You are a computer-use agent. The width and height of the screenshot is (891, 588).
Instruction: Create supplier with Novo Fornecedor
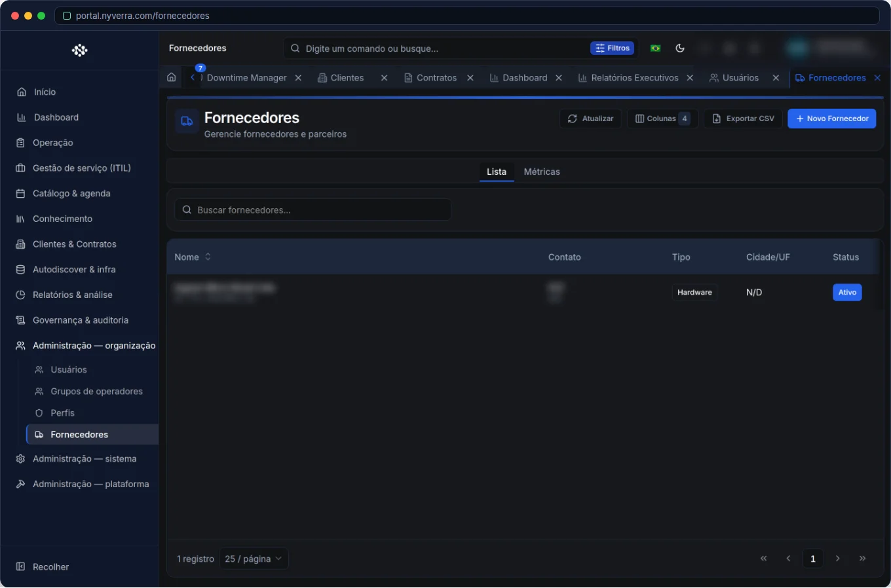point(832,119)
